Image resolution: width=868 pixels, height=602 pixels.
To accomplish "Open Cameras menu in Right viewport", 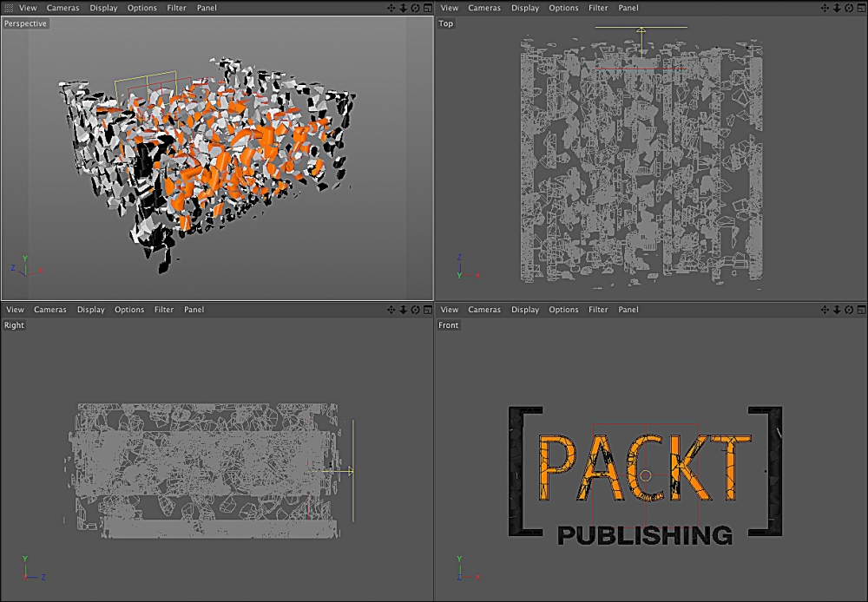I will pyautogui.click(x=49, y=310).
